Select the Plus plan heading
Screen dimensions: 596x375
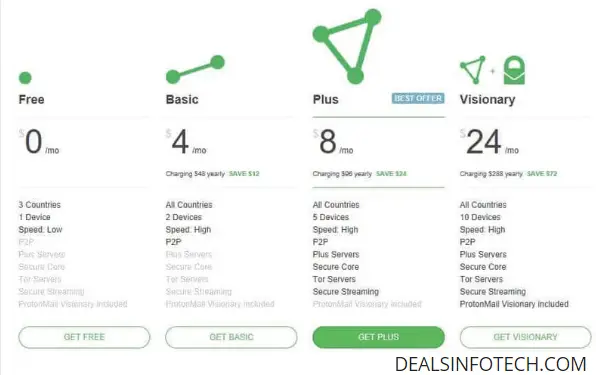coord(325,100)
